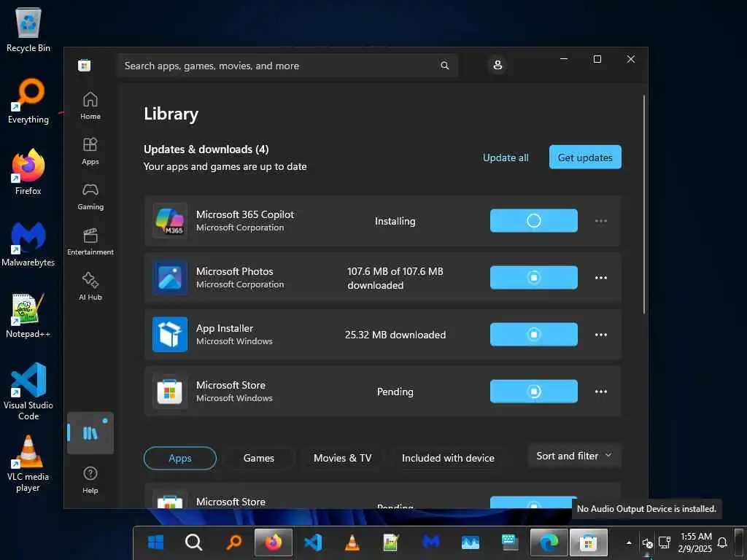Select the Included with device tab
The width and height of the screenshot is (747, 560).
(448, 458)
